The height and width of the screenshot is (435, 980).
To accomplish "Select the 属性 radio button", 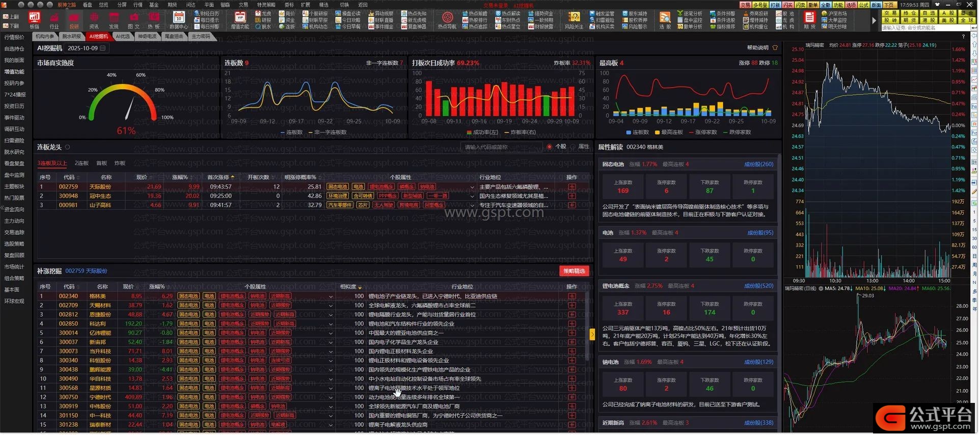I will (573, 147).
